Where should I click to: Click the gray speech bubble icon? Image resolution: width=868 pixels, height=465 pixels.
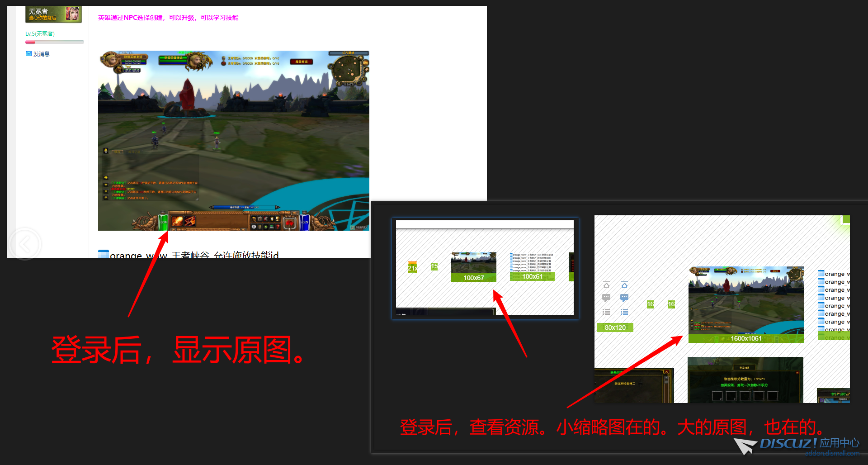pos(606,298)
